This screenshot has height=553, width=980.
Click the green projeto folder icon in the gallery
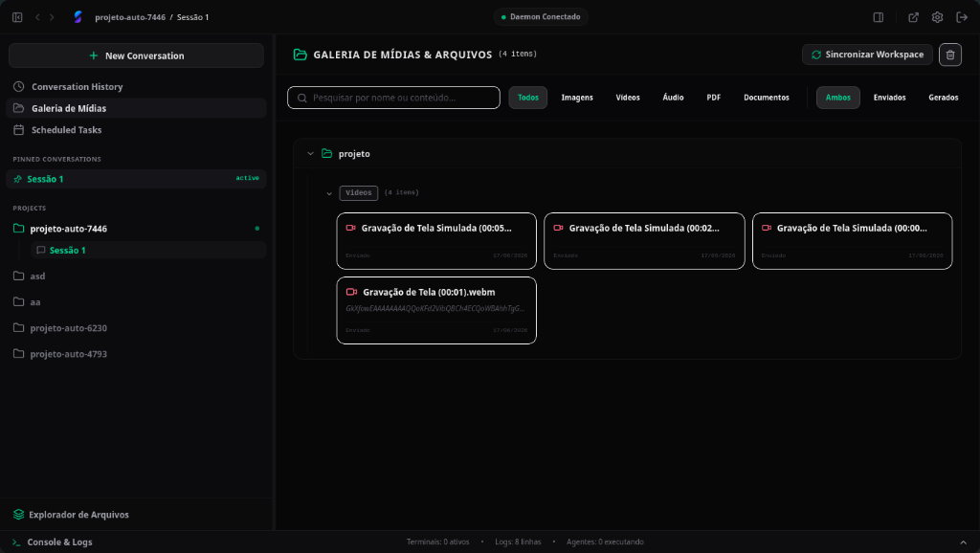point(326,153)
